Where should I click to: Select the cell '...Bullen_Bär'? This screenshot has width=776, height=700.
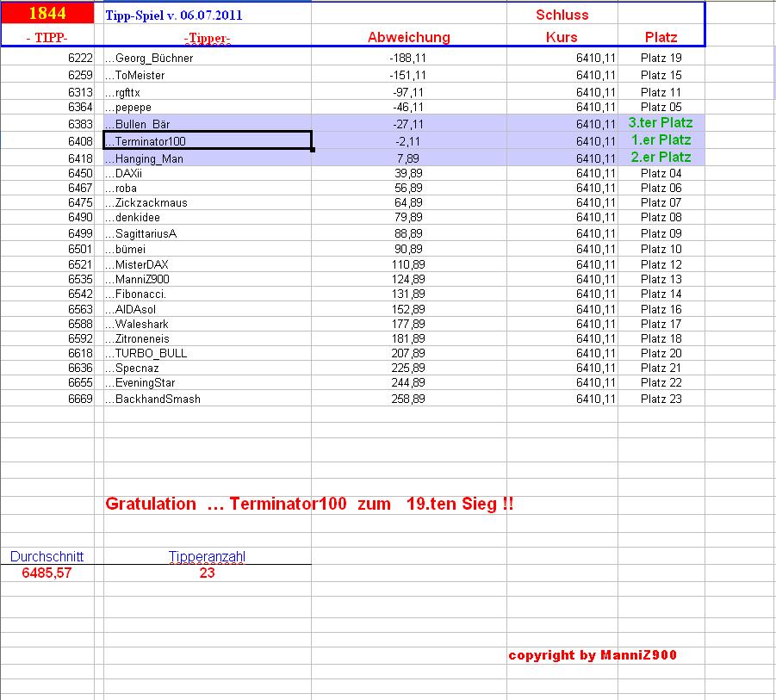click(208, 124)
